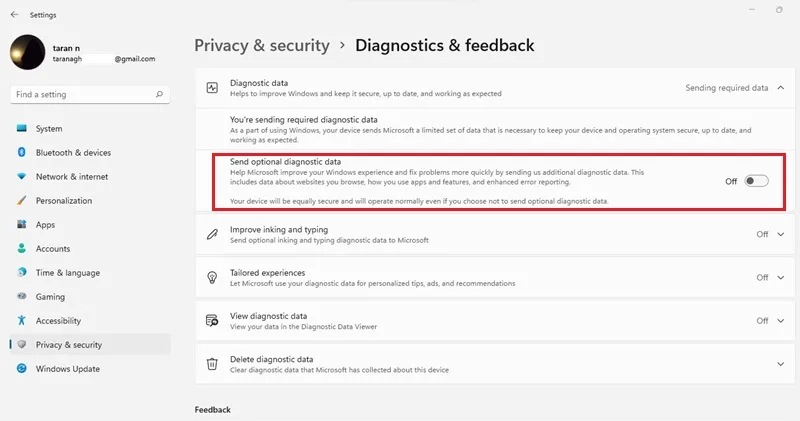Click the Delete diagnostic data trash icon
800x421 pixels.
tap(212, 364)
